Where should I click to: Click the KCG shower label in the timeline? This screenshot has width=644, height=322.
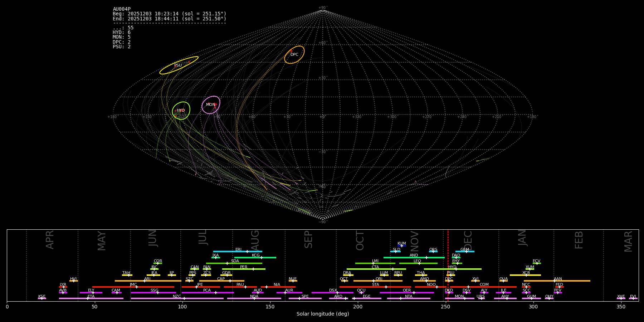(x=256, y=255)
